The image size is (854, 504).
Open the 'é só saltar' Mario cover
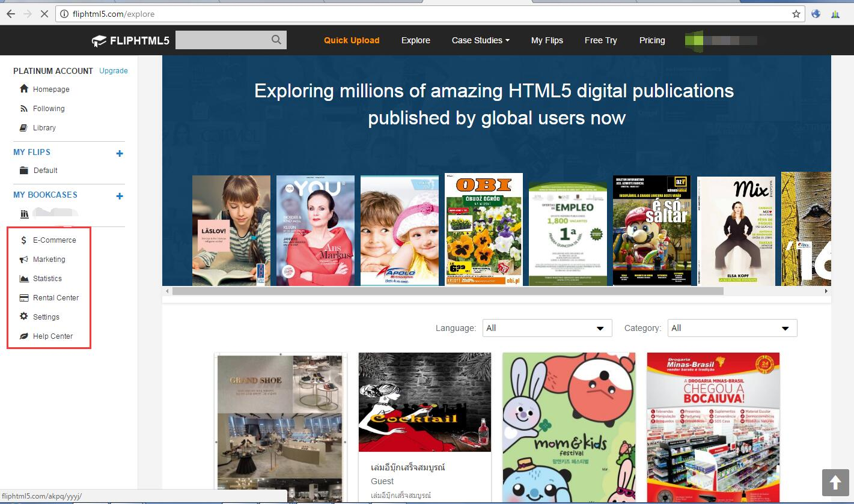pyautogui.click(x=652, y=231)
